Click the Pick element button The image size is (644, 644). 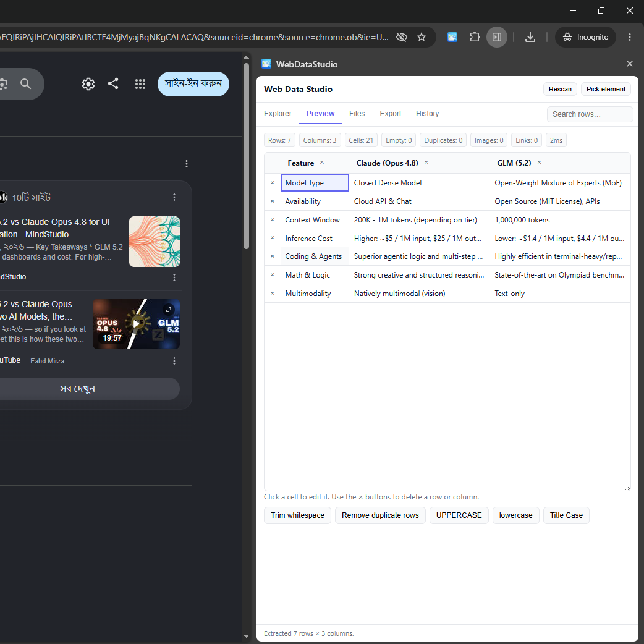[x=606, y=89]
